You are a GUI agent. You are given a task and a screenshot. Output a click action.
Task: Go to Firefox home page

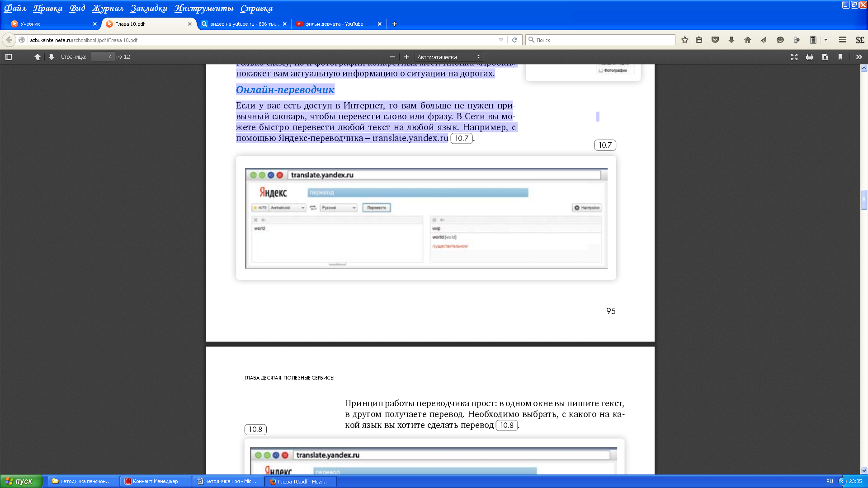tap(748, 40)
